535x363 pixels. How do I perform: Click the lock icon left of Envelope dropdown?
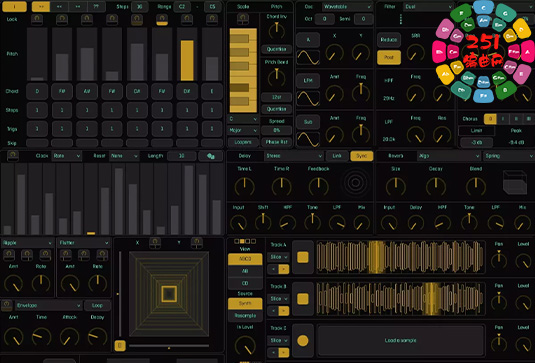(x=6, y=305)
